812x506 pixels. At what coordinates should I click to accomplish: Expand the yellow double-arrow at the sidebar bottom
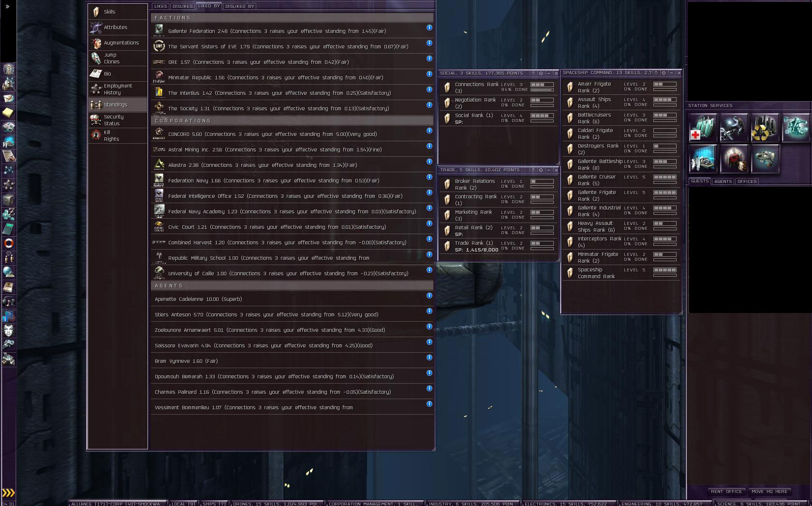(x=8, y=493)
